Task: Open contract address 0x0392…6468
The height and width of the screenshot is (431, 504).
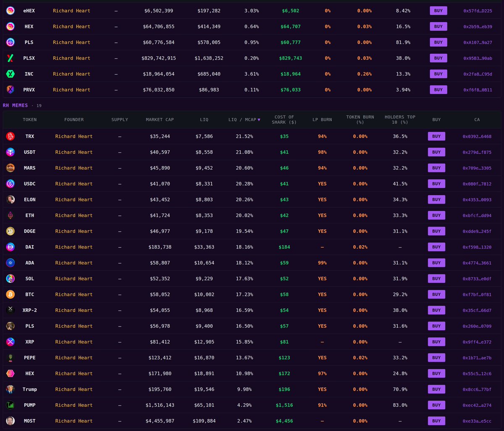Action: [477, 136]
